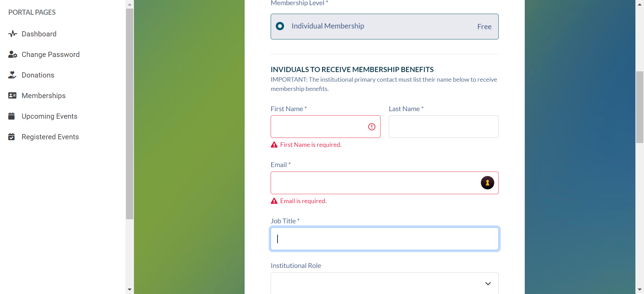Image resolution: width=644 pixels, height=294 pixels.
Task: Click the Donations hand-heart icon
Action: point(12,75)
